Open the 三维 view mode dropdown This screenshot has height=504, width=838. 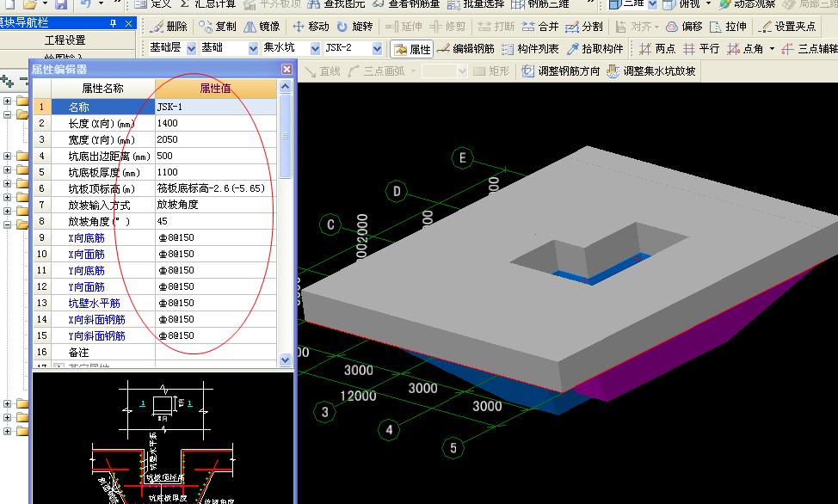(x=653, y=4)
